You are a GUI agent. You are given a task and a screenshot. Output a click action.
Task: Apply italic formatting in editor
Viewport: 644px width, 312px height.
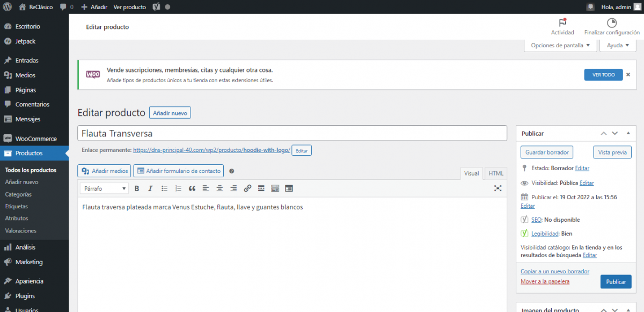150,188
